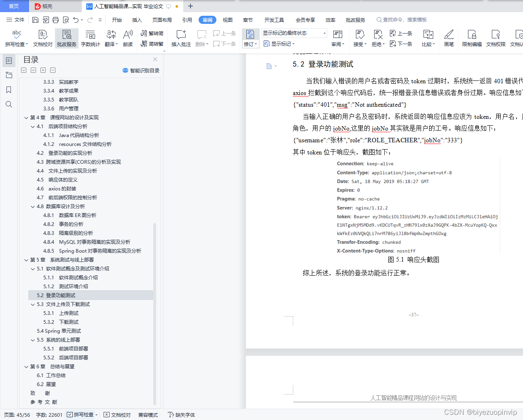Click 字数: 22601 in the status bar

pos(49,415)
